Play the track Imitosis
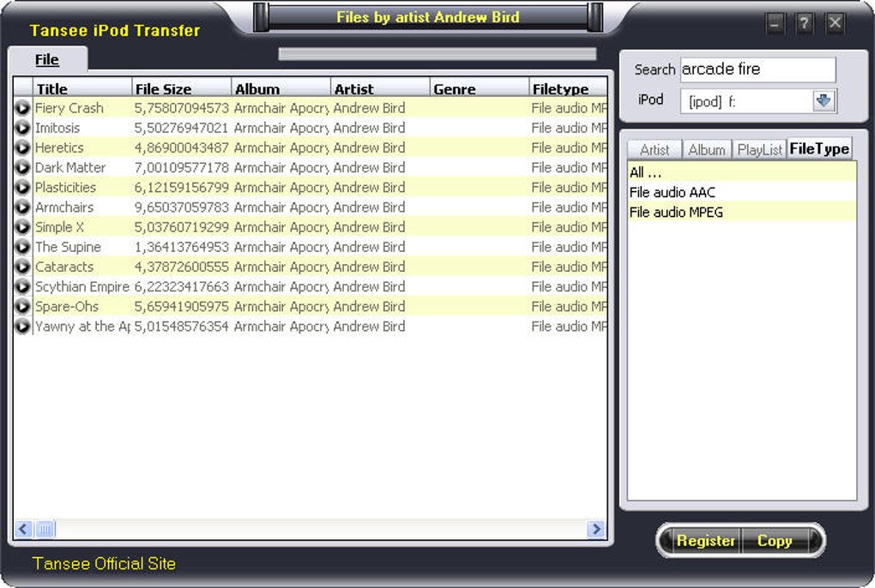This screenshot has height=588, width=875. point(22,128)
